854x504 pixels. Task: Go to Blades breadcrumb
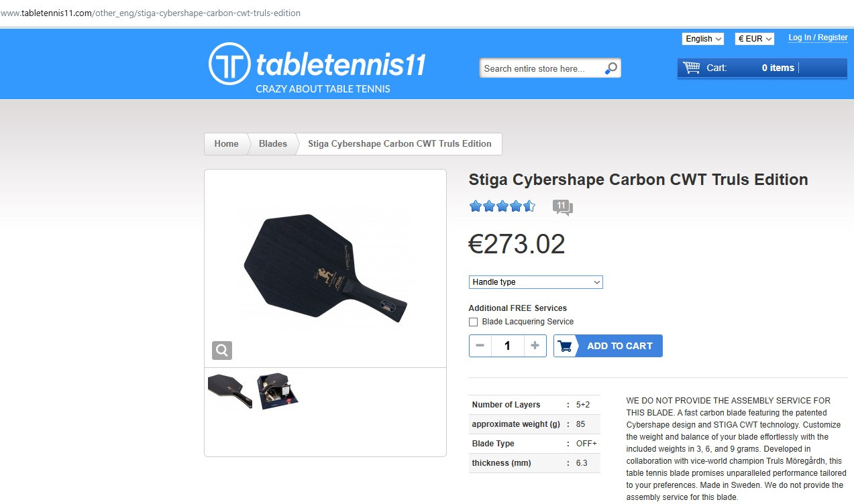click(x=273, y=144)
